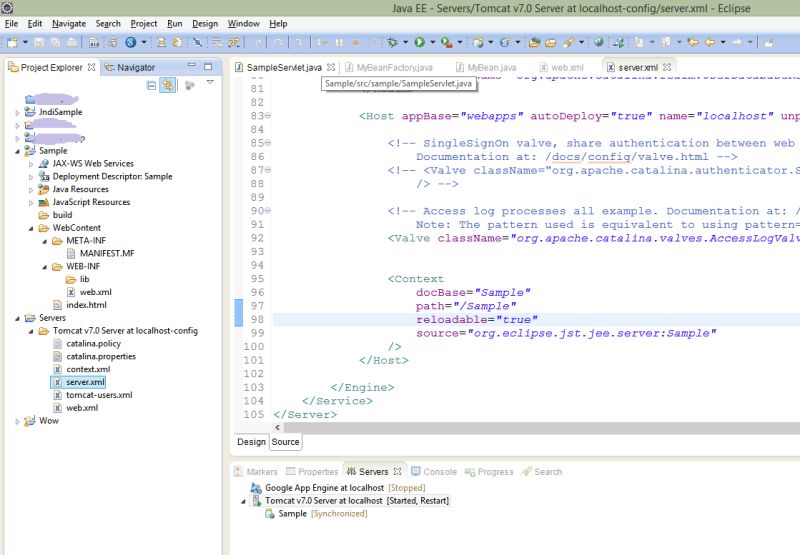Viewport: 800px width, 555px height.
Task: Click the green Run button icon
Action: pyautogui.click(x=419, y=42)
